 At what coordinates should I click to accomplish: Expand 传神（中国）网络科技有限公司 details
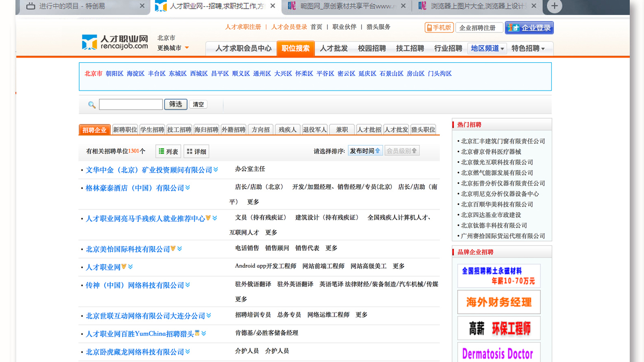188,285
